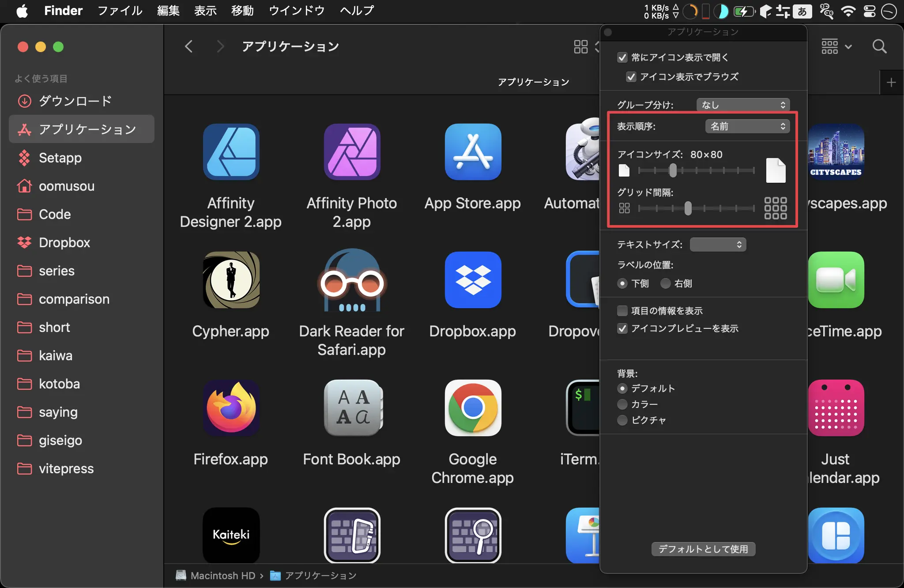
Task: Select the Cityscapes app icon
Action: tap(836, 152)
